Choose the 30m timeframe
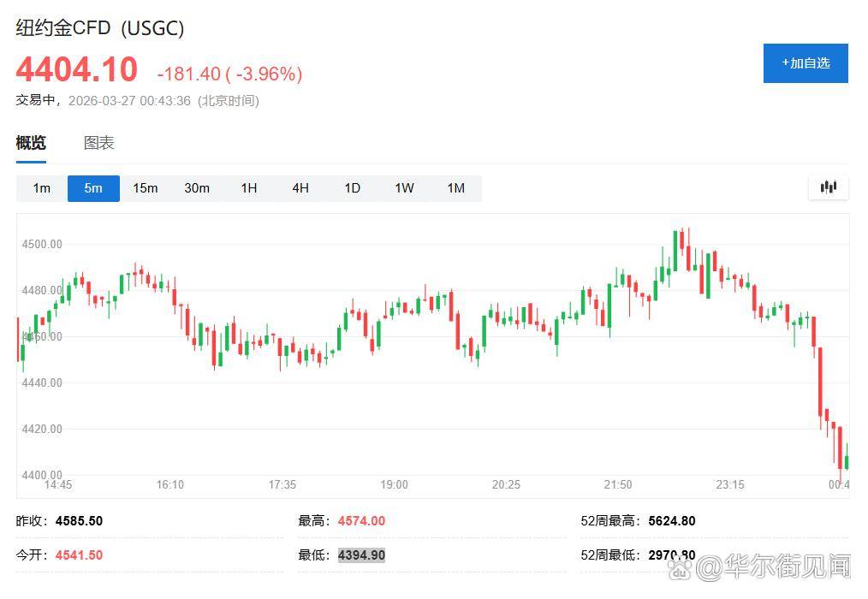 tap(197, 188)
